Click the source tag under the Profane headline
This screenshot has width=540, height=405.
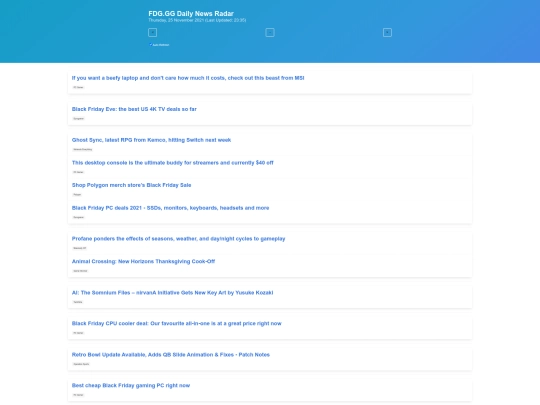[80, 248]
